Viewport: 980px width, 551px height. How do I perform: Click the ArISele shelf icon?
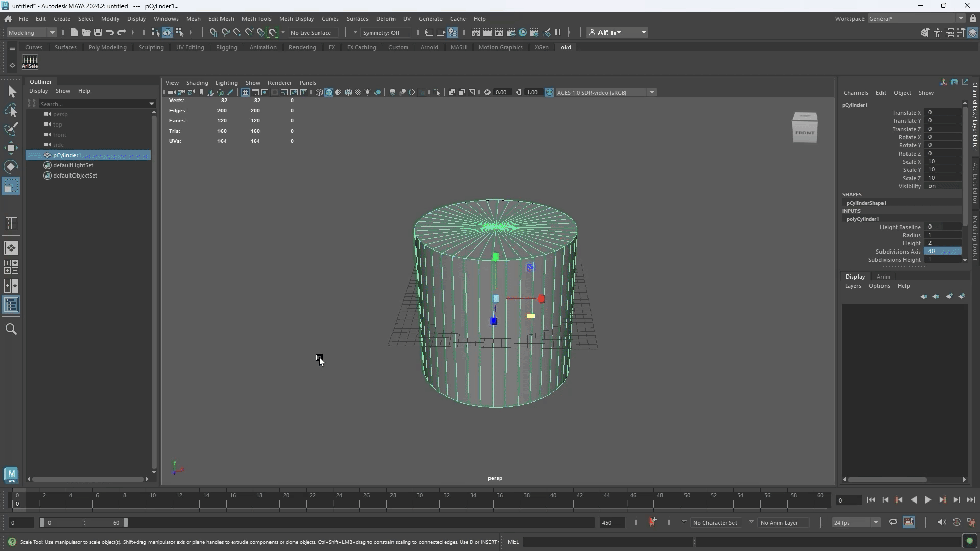click(30, 62)
